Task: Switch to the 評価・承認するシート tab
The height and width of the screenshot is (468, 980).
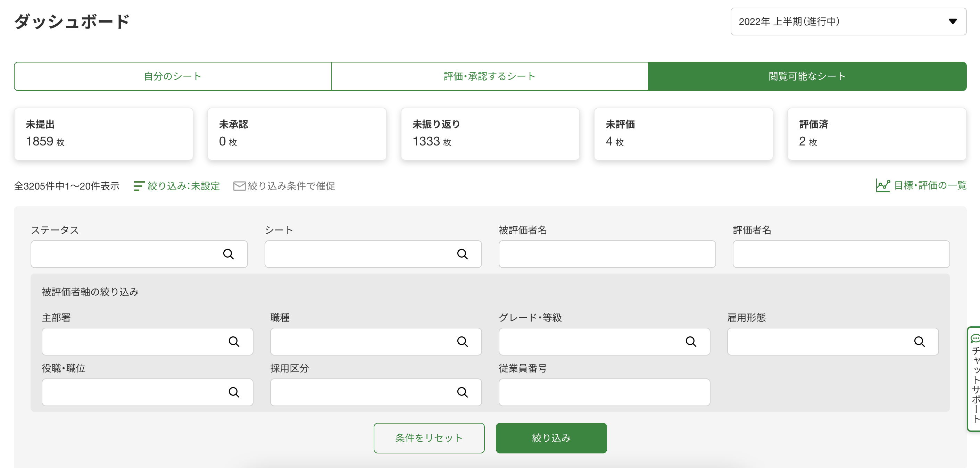Action: point(489,76)
